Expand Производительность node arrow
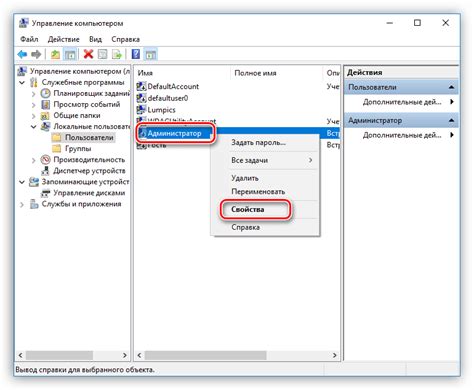 click(x=33, y=160)
